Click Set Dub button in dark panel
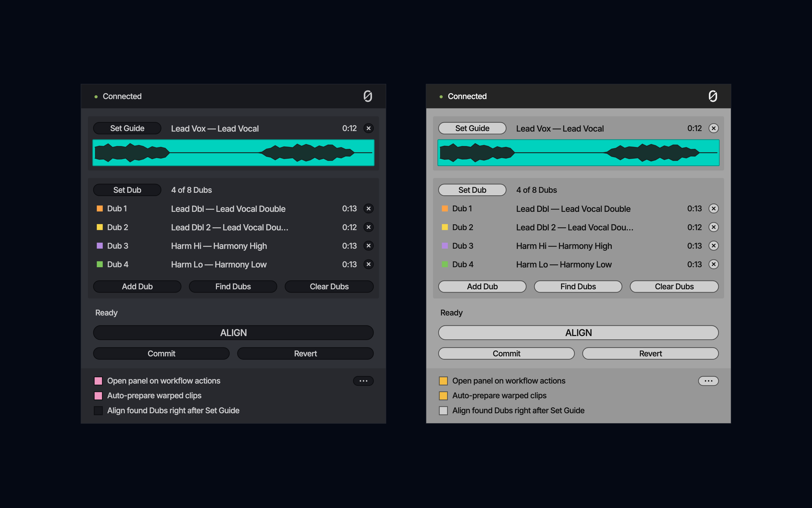812x508 pixels. 127,190
